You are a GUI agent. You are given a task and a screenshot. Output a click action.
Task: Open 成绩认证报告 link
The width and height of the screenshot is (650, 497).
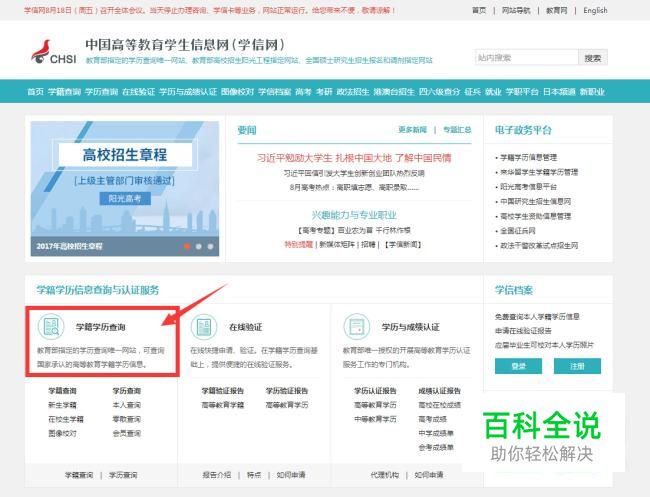[x=439, y=390]
